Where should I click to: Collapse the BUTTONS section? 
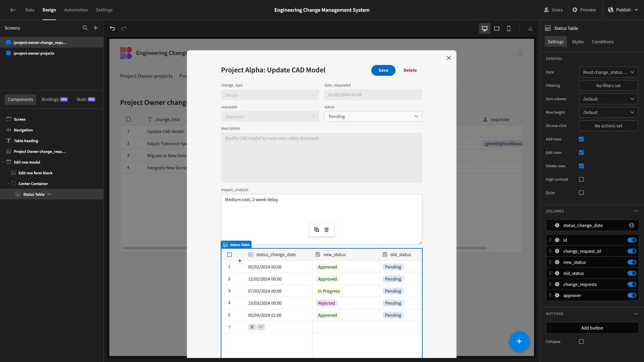pos(636,314)
